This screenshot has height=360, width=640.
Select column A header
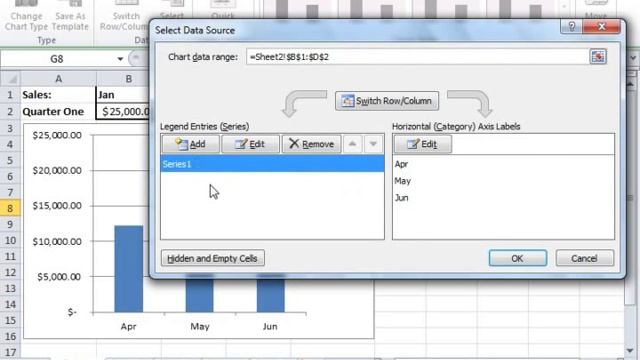pos(58,79)
